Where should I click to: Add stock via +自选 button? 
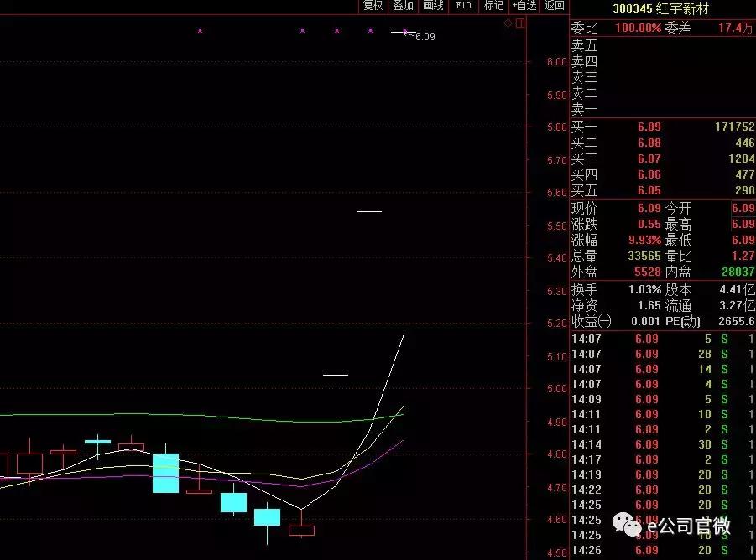tap(524, 5)
